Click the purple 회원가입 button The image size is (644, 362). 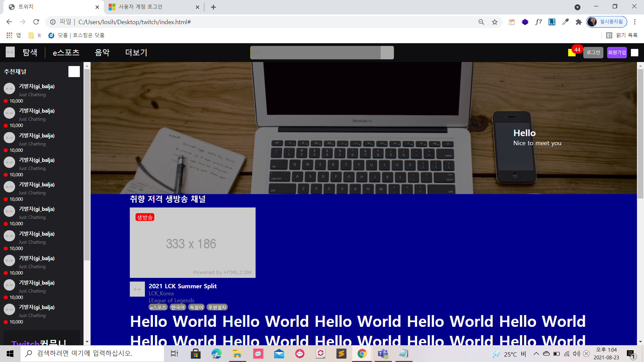point(617,53)
